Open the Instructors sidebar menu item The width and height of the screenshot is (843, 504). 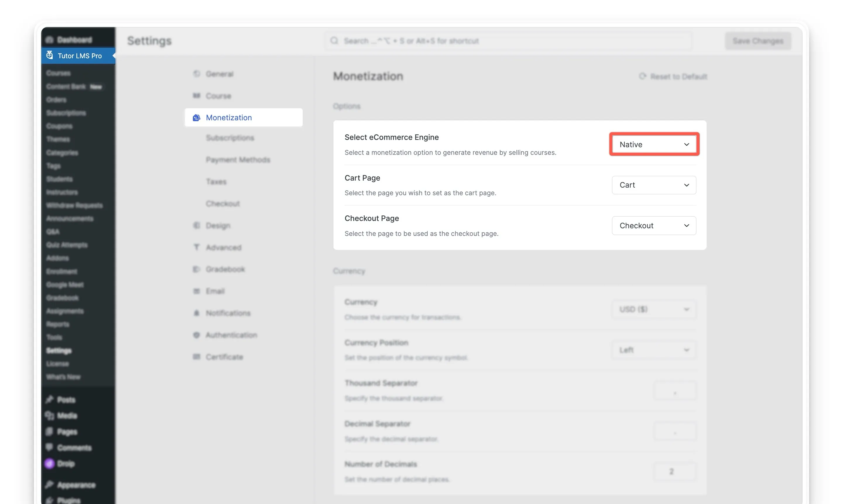point(62,192)
